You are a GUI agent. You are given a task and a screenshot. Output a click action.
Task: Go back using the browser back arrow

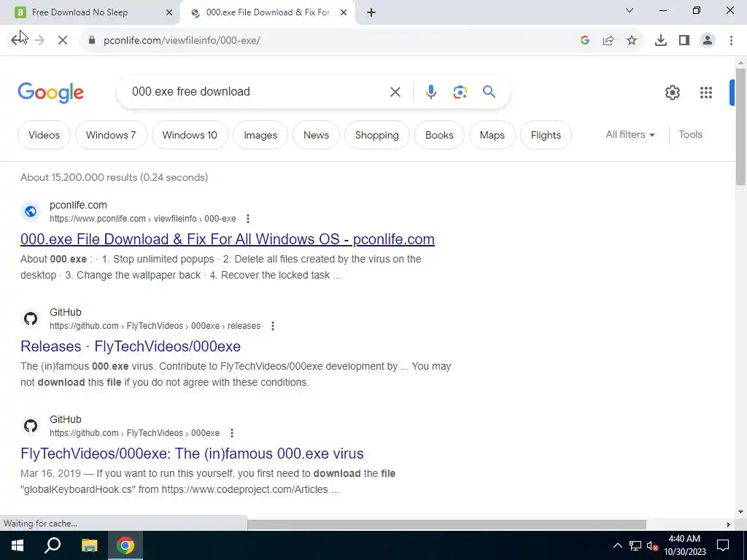(x=17, y=40)
